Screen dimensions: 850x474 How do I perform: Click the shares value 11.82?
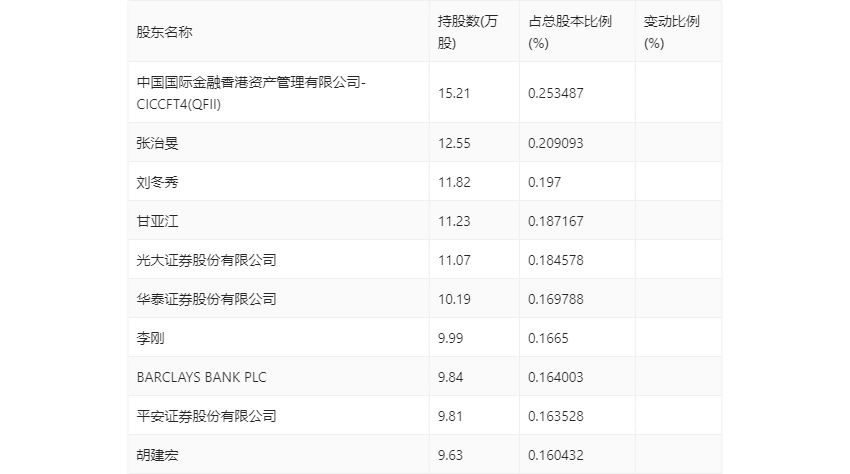[454, 182]
